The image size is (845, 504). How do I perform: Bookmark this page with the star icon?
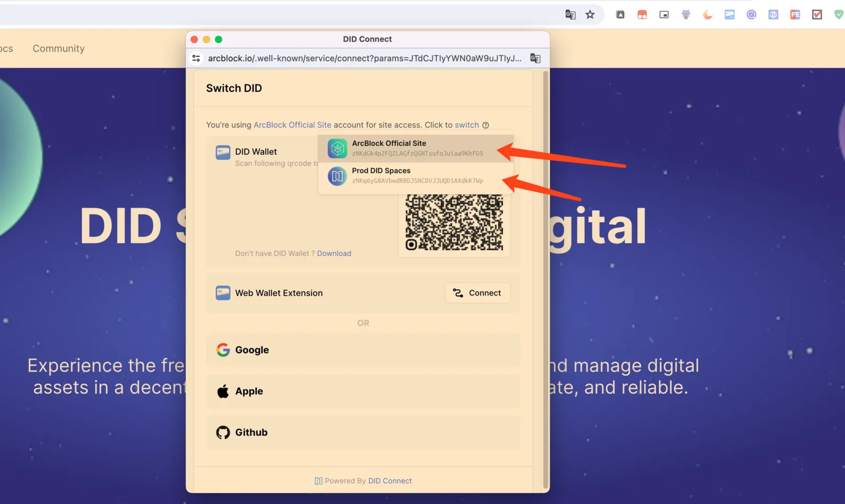pyautogui.click(x=590, y=15)
